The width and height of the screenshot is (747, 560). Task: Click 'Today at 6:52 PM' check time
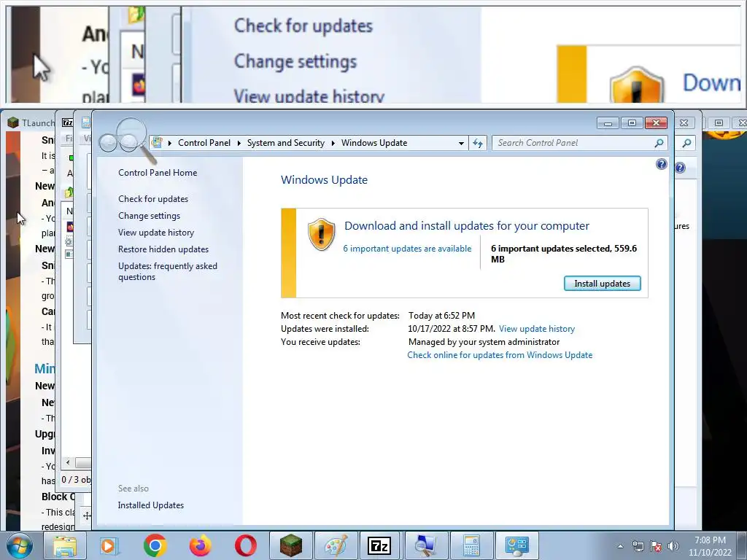[441, 315]
